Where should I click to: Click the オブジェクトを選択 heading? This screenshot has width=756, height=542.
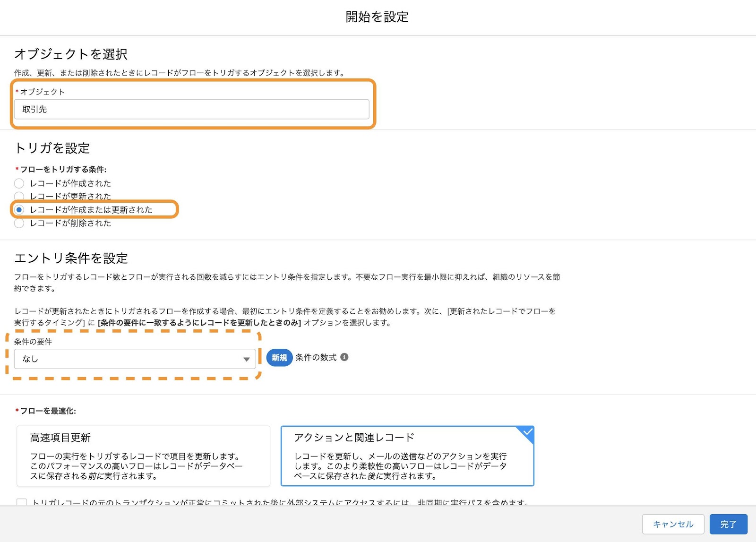pos(71,54)
